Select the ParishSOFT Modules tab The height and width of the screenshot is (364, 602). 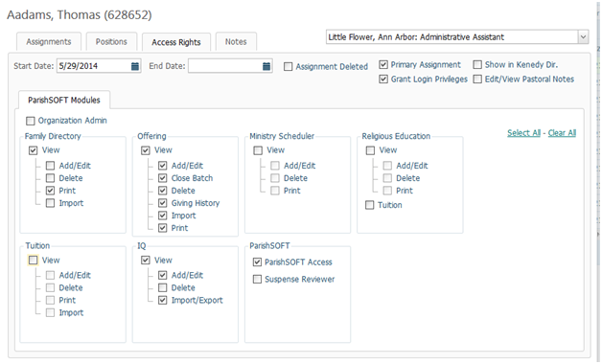tap(64, 101)
